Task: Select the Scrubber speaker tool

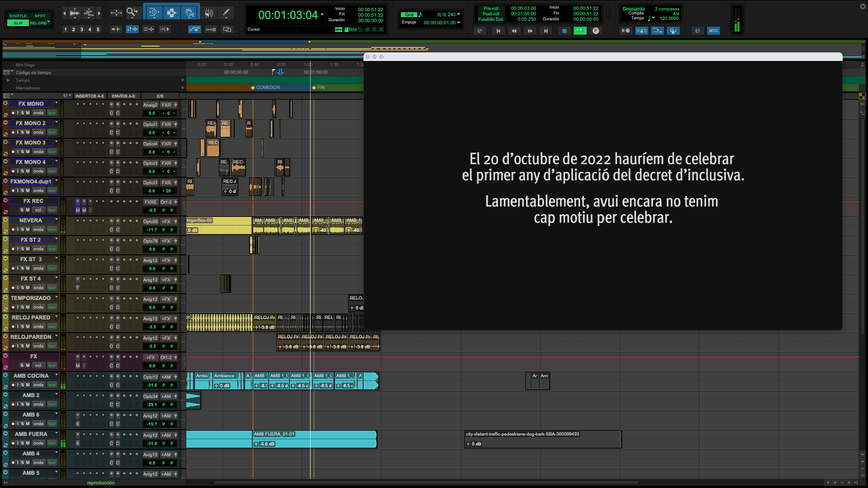Action: pyautogui.click(x=208, y=13)
